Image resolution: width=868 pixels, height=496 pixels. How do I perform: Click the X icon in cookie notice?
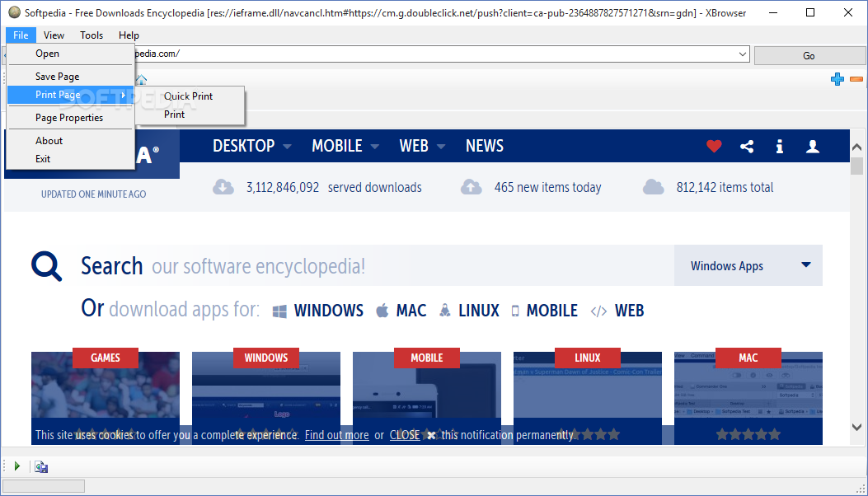tap(431, 436)
